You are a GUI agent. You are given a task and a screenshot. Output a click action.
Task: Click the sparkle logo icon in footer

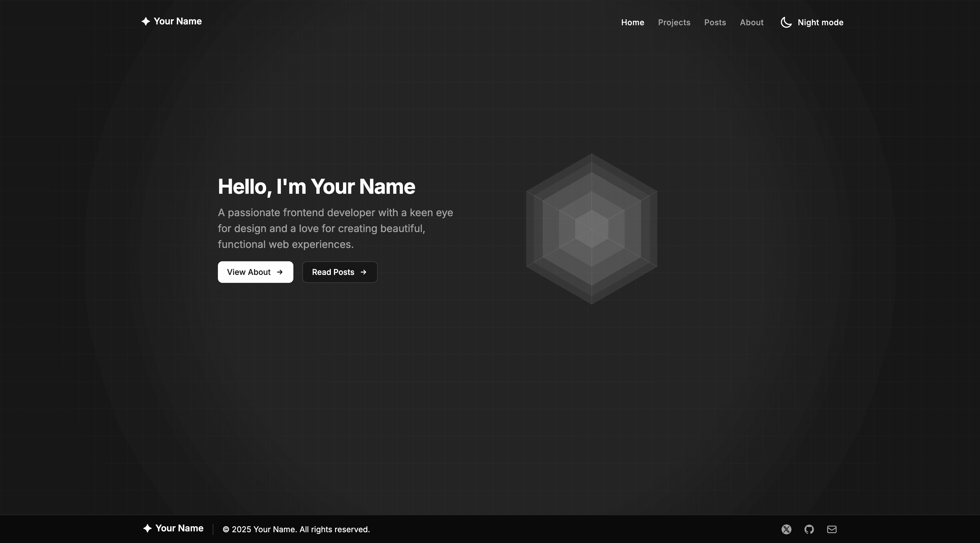(x=147, y=528)
